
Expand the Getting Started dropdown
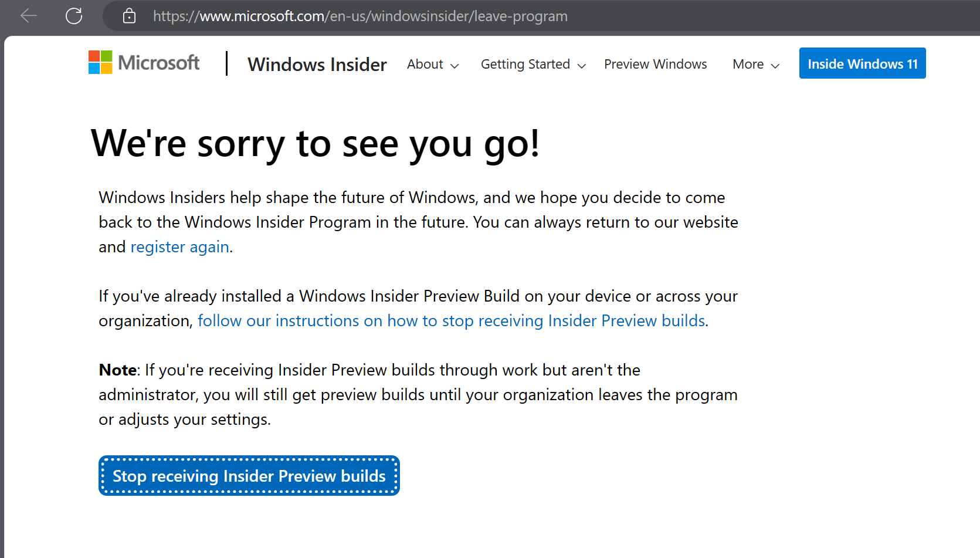pyautogui.click(x=525, y=64)
